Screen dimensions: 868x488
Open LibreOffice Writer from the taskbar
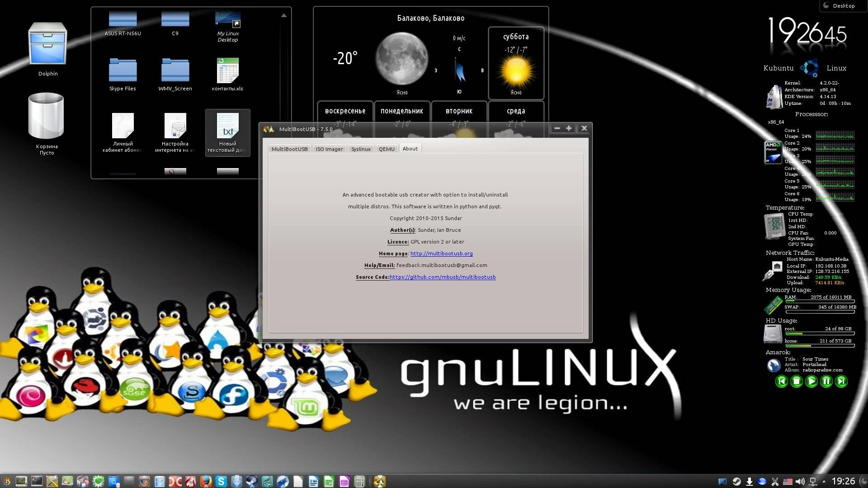tap(313, 482)
